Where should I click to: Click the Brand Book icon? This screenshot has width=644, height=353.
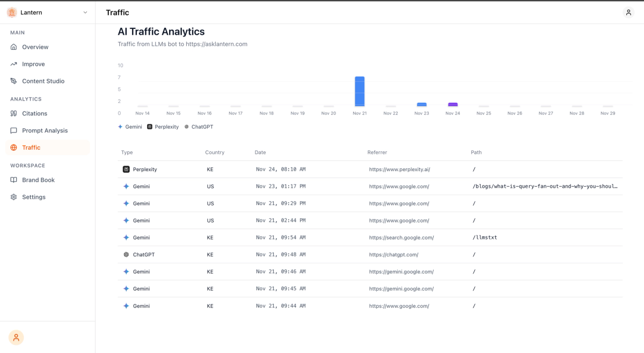coord(14,180)
